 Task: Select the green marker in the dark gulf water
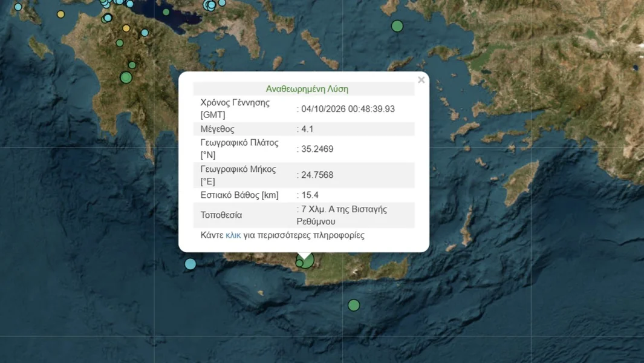[166, 12]
